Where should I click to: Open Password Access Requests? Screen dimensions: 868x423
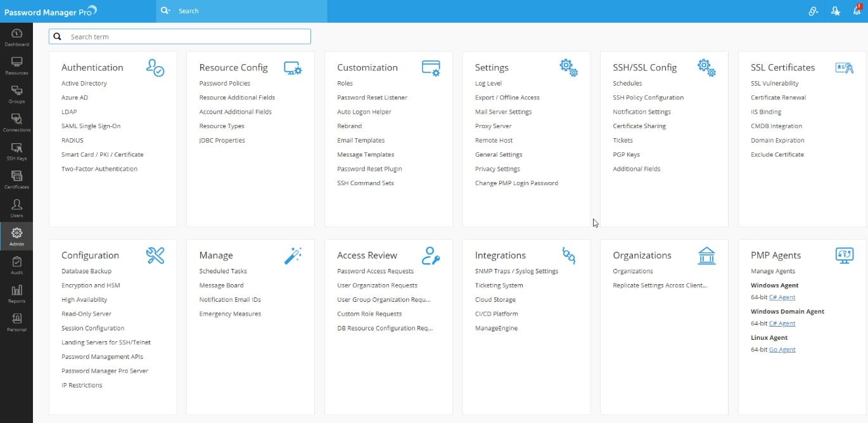(x=376, y=271)
